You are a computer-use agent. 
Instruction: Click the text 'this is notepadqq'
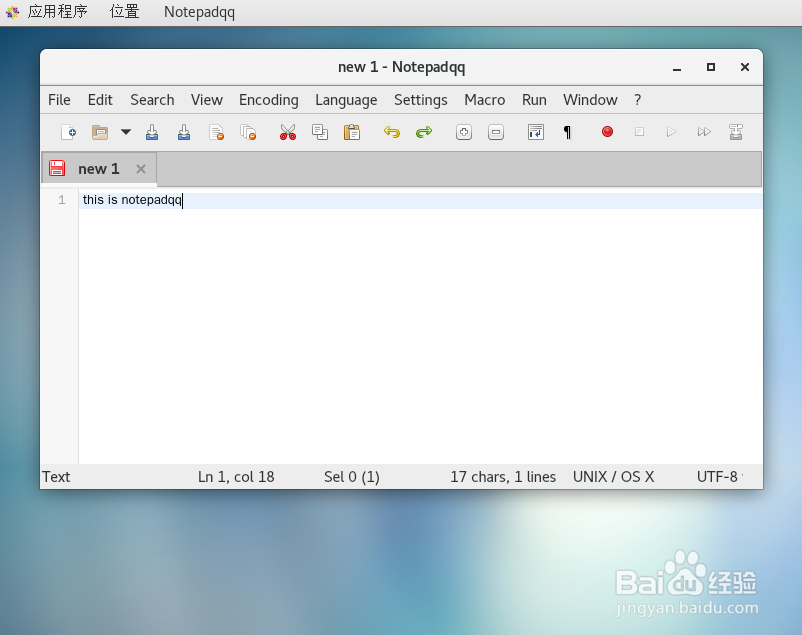click(x=132, y=200)
